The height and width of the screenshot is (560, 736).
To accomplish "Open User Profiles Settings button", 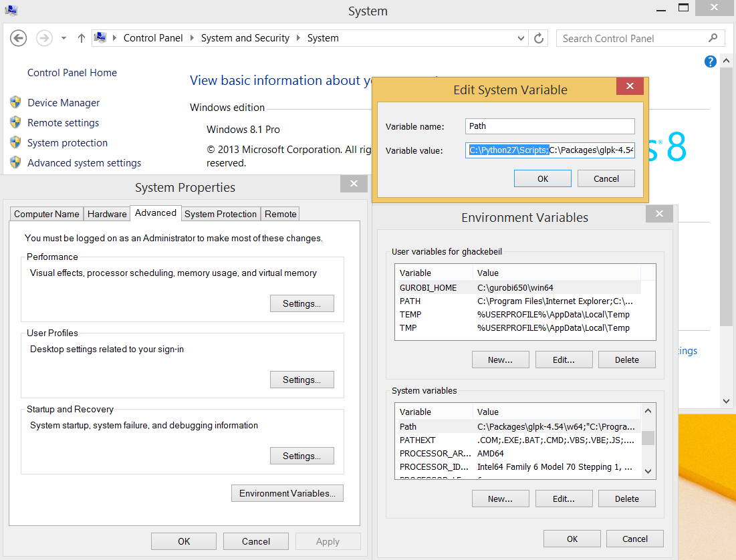I will [301, 380].
